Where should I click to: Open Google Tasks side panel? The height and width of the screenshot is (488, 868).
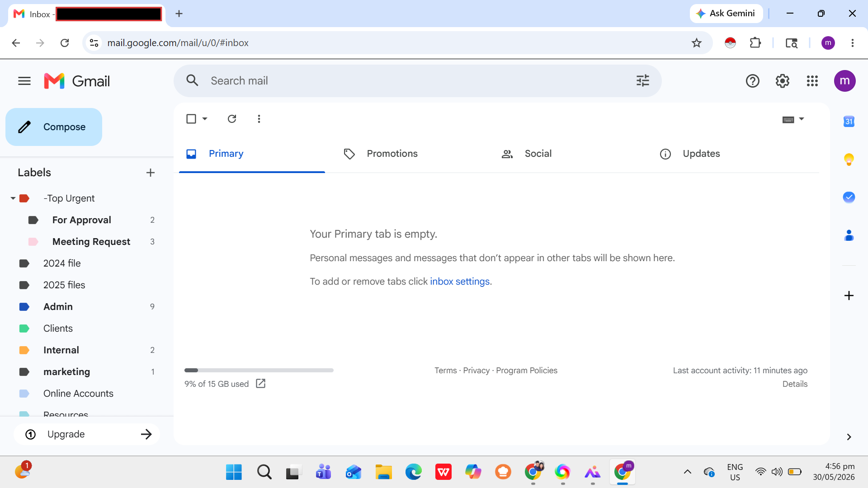849,197
